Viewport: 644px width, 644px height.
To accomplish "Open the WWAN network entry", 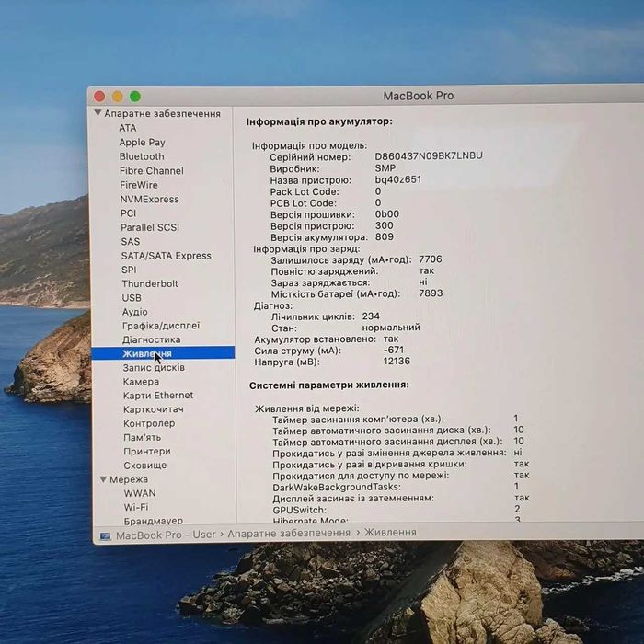I will click(140, 493).
